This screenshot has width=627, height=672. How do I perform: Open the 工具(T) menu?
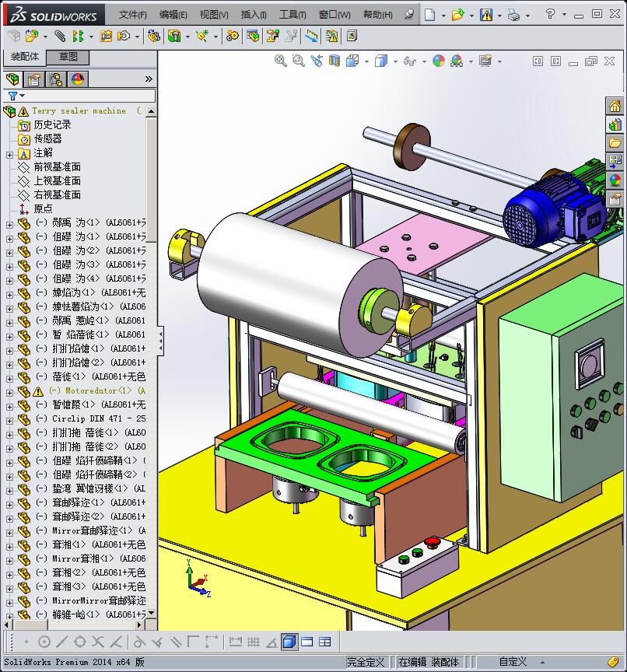(292, 15)
